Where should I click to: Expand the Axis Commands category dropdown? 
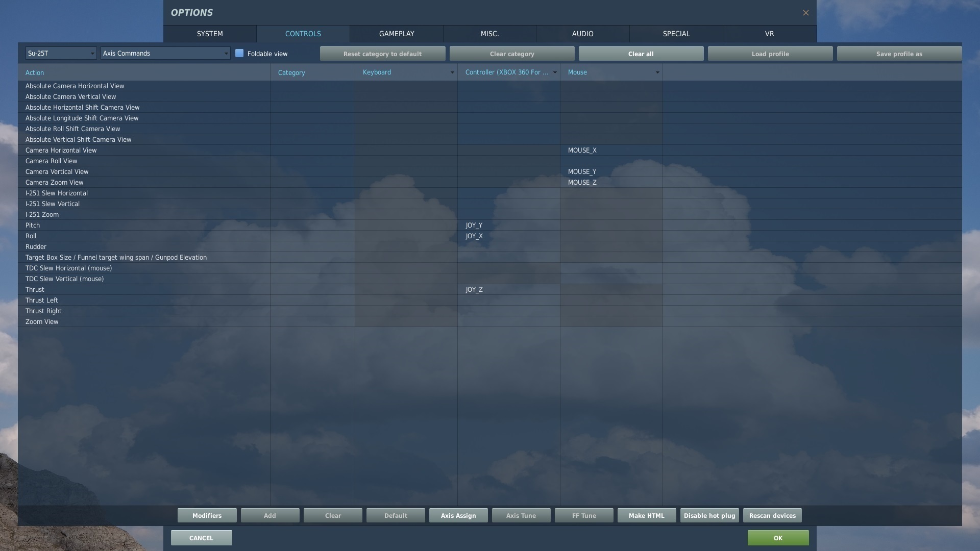165,53
